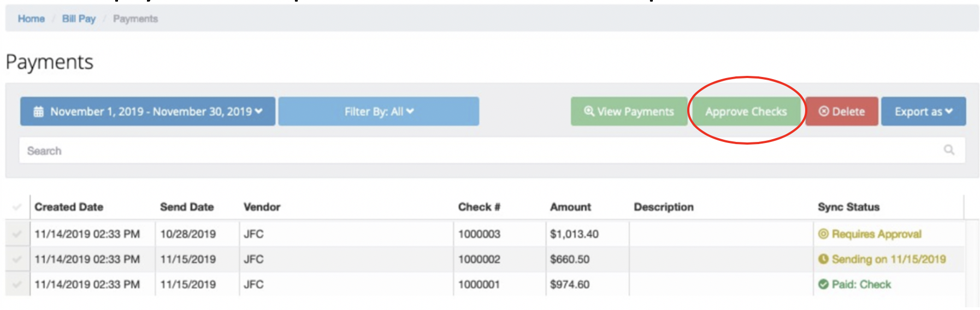Open the Export as dropdown
The width and height of the screenshot is (980, 310).
(x=923, y=111)
